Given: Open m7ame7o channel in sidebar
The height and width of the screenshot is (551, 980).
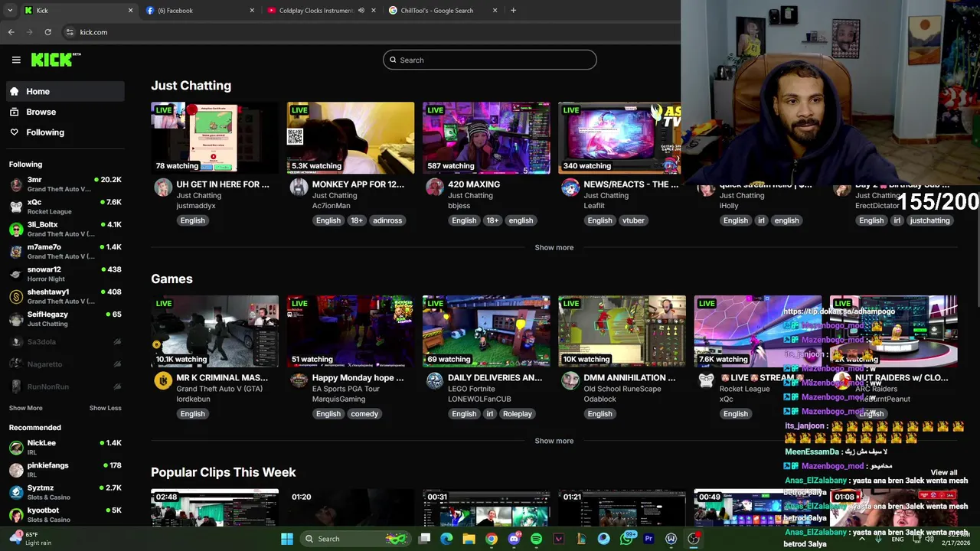Looking at the screenshot, I should click(66, 252).
